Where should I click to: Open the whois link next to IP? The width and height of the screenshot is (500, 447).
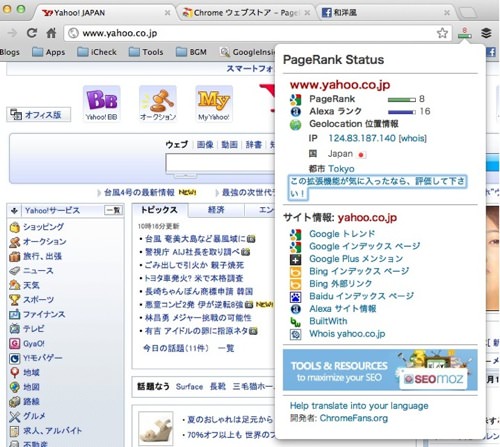tap(413, 138)
